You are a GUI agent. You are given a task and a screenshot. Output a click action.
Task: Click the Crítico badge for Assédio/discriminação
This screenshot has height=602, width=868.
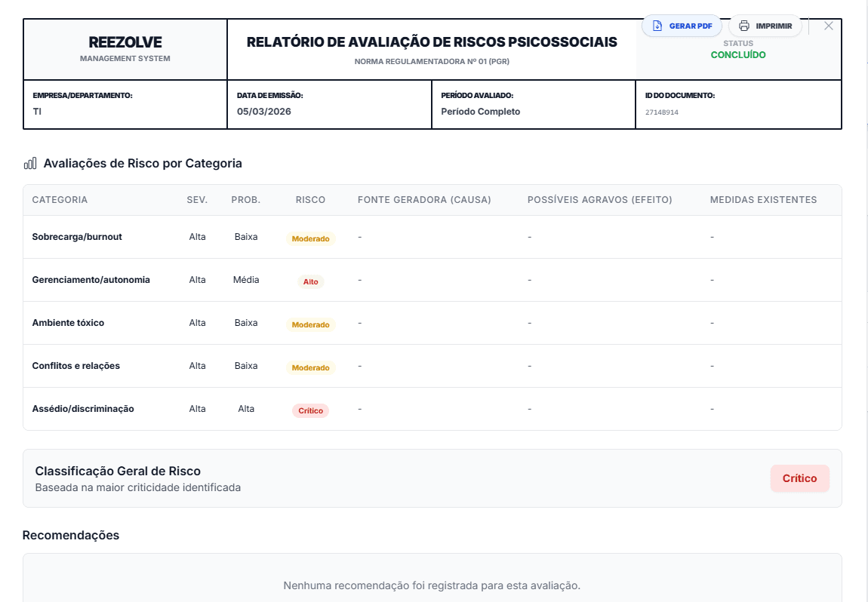pos(309,410)
